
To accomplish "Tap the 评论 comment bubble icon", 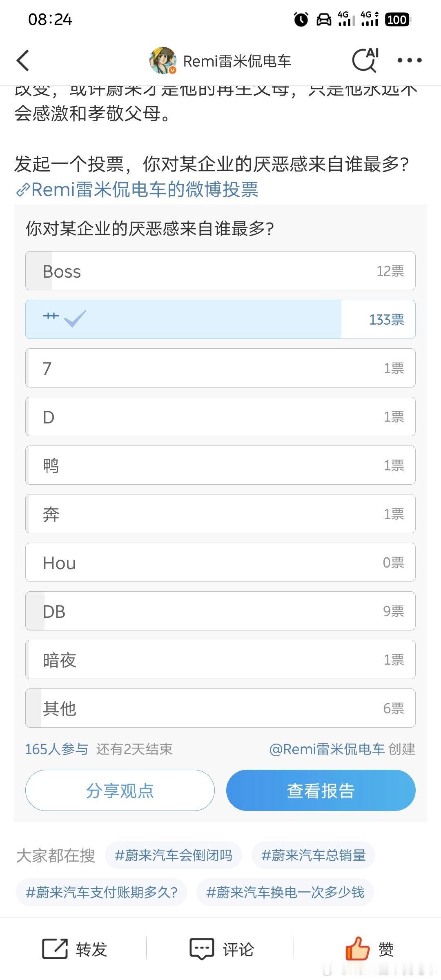I will point(202,949).
